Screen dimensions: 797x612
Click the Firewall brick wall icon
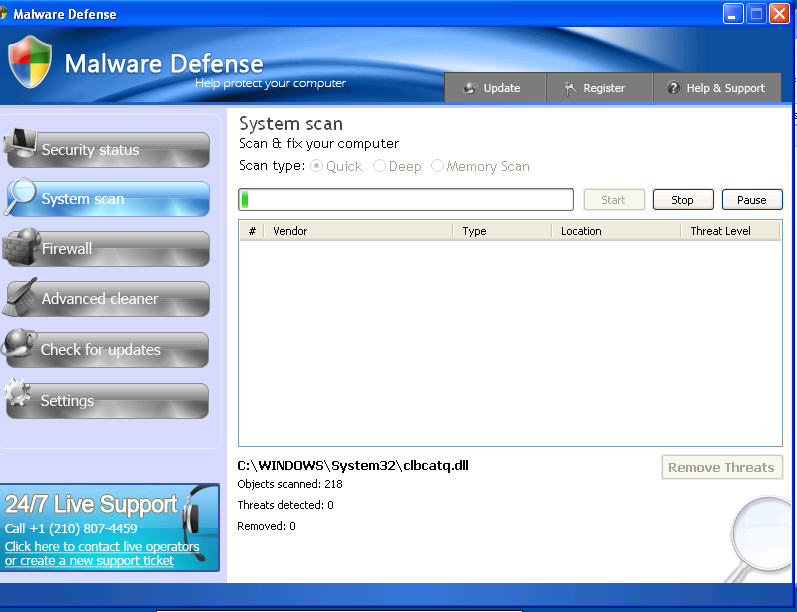[x=22, y=246]
